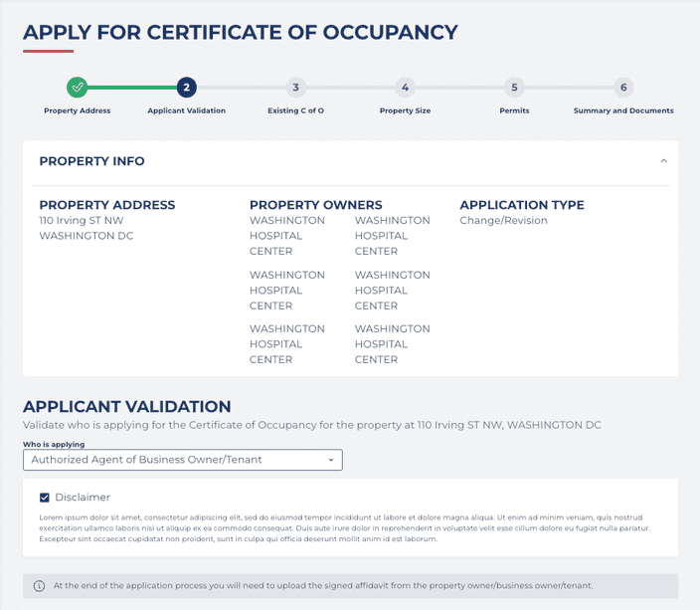Screen dimensions: 700x610
Task: Click the PROPERTY OWNERS heading
Action: click(x=315, y=205)
